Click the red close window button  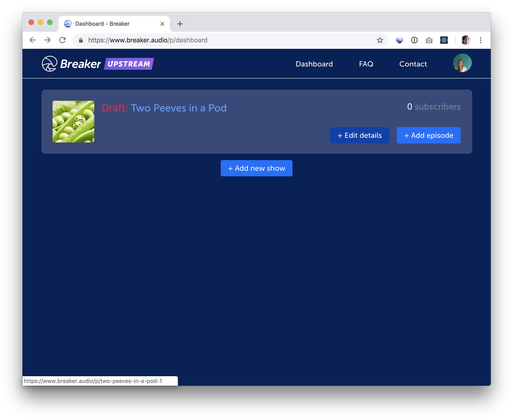point(31,22)
